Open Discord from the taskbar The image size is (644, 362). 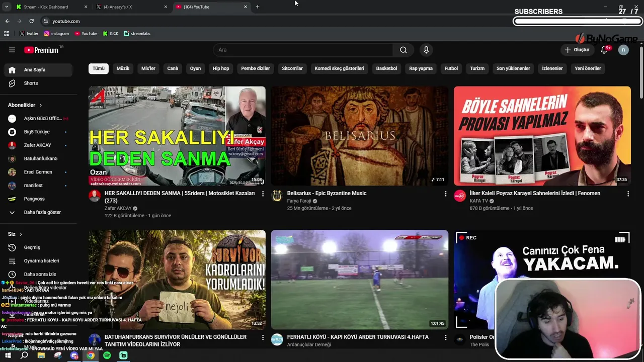[74, 355]
